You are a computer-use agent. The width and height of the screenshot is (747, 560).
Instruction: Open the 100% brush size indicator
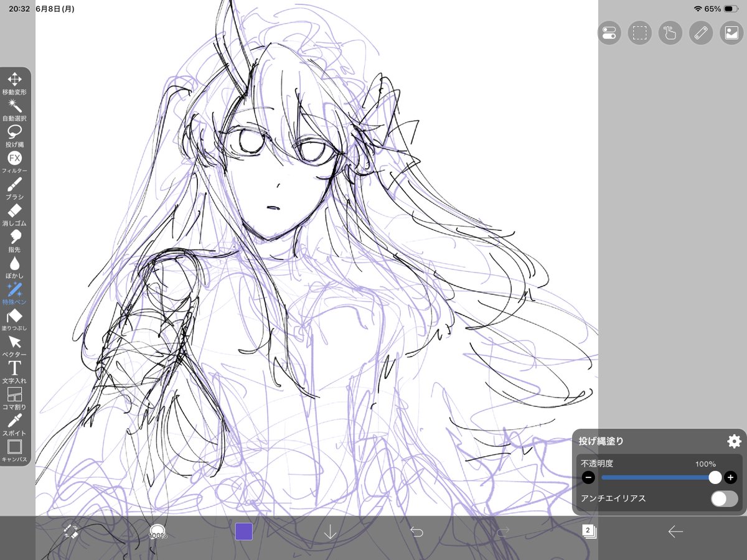click(x=157, y=532)
